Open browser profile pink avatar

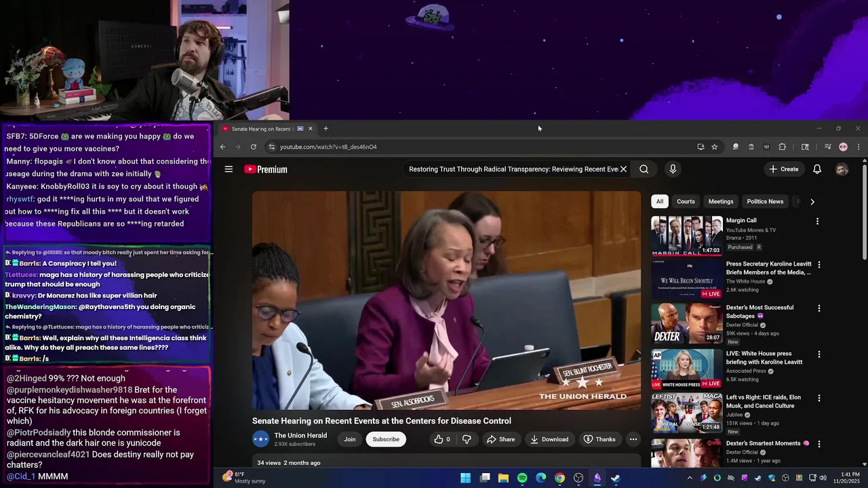click(843, 147)
